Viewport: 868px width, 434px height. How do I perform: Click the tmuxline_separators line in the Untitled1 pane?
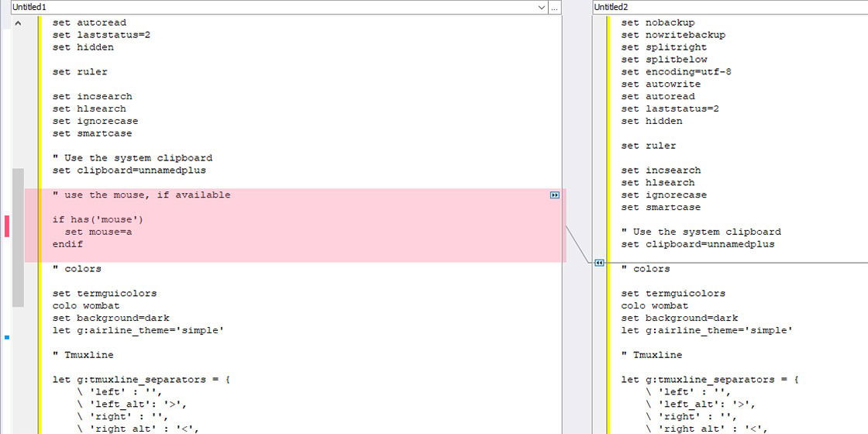(142, 380)
